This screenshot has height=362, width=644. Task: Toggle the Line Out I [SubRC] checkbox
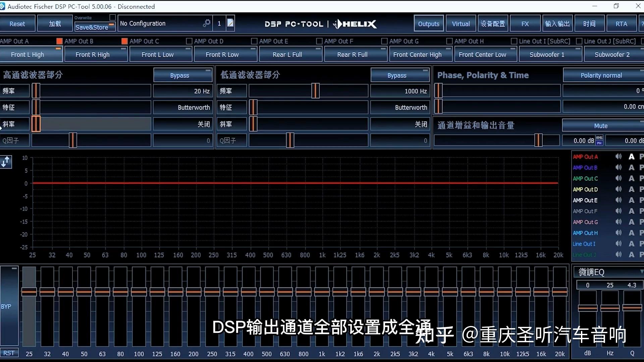point(514,41)
